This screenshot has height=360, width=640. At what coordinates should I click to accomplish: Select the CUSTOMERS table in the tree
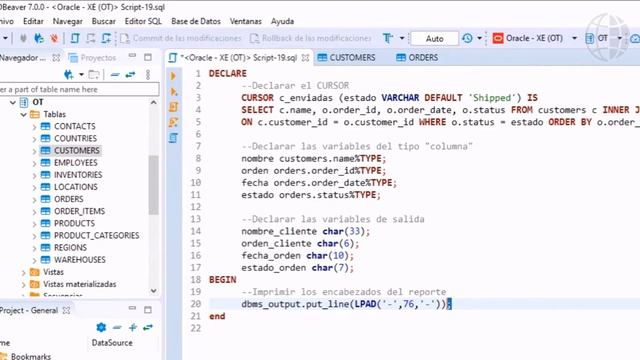[x=77, y=151]
